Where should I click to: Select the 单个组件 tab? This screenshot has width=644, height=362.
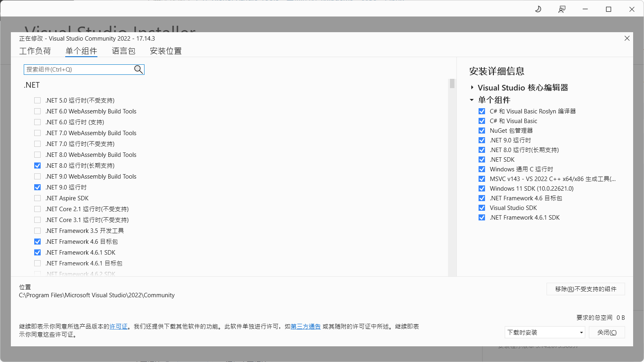tap(81, 51)
